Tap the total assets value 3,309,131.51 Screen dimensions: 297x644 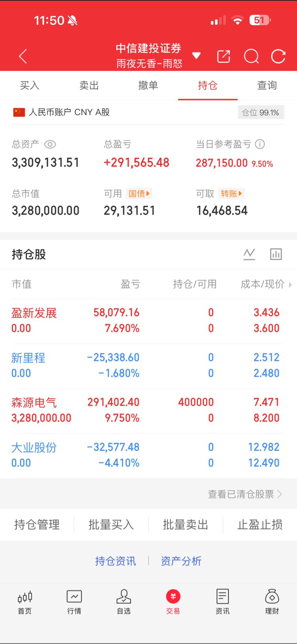pyautogui.click(x=46, y=163)
